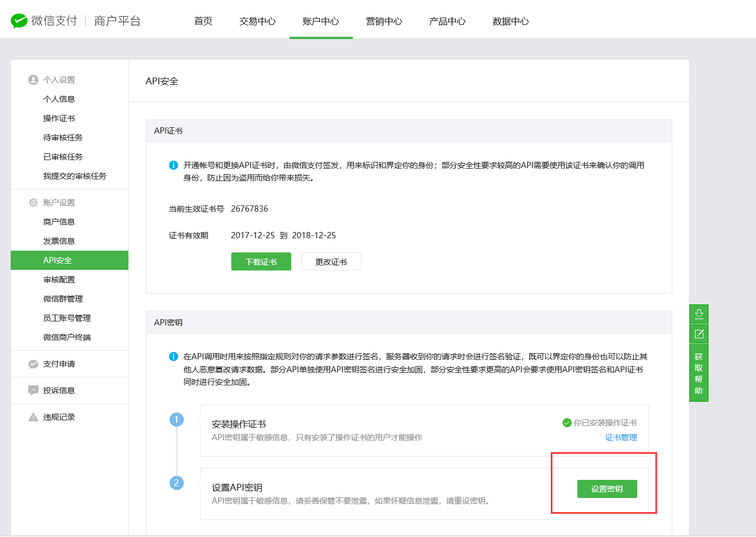Click the 更改证书 button
The image size is (756, 537).
tap(331, 262)
